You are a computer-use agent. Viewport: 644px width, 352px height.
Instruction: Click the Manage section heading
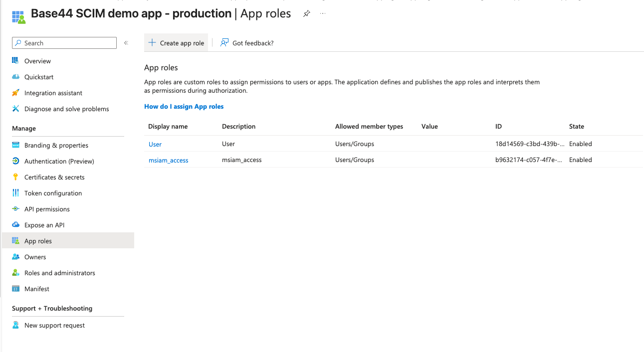[24, 128]
